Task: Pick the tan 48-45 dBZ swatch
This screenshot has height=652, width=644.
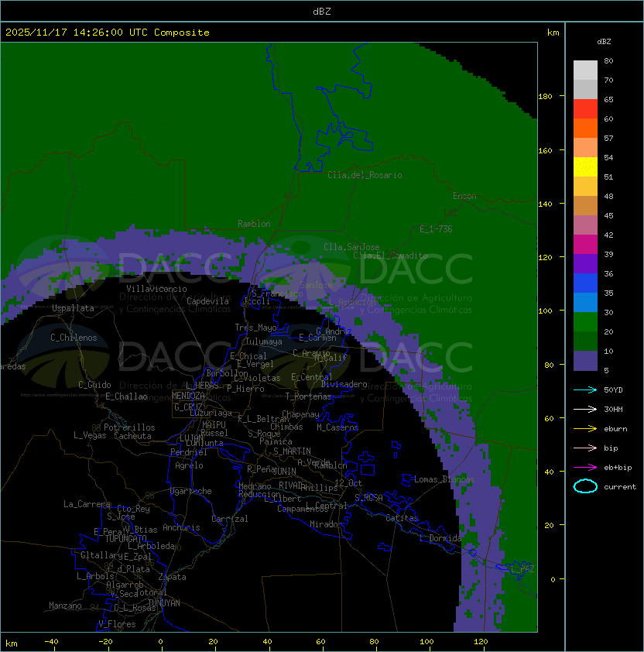Action: pyautogui.click(x=585, y=205)
